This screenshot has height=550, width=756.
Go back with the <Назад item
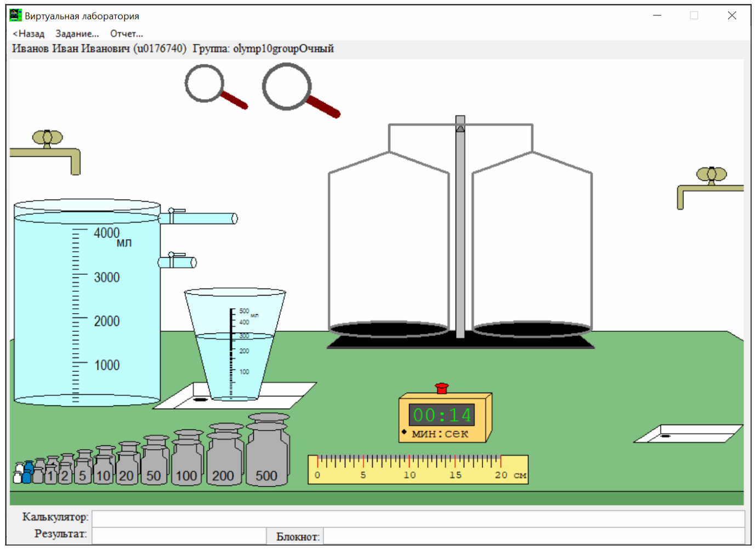click(29, 33)
